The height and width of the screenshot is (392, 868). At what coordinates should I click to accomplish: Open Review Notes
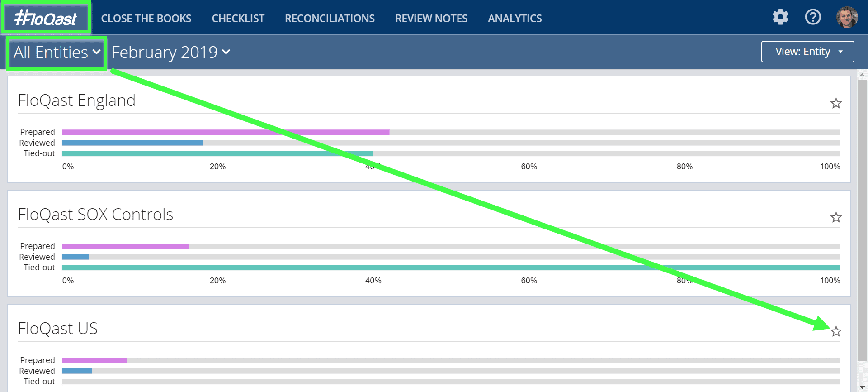(x=431, y=19)
